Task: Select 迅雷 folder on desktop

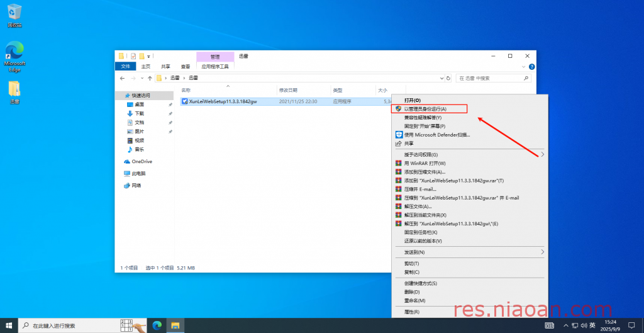Action: 14,93
